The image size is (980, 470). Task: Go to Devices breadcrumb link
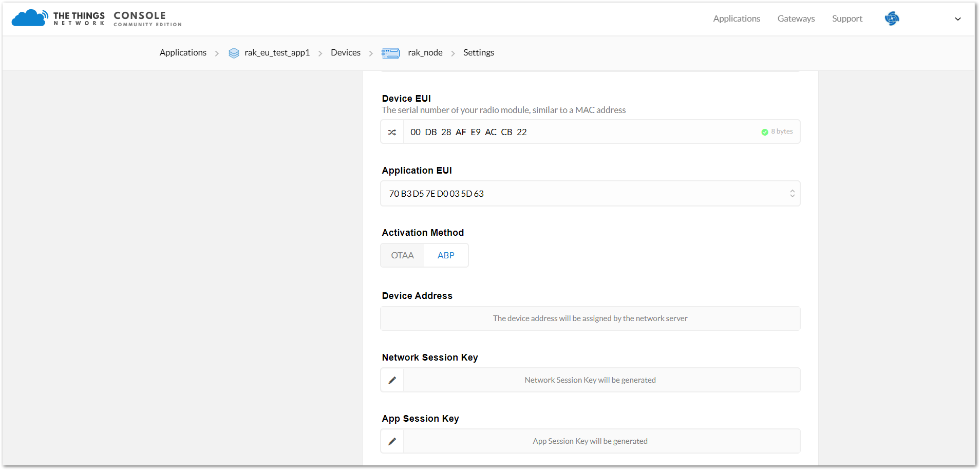pyautogui.click(x=346, y=52)
